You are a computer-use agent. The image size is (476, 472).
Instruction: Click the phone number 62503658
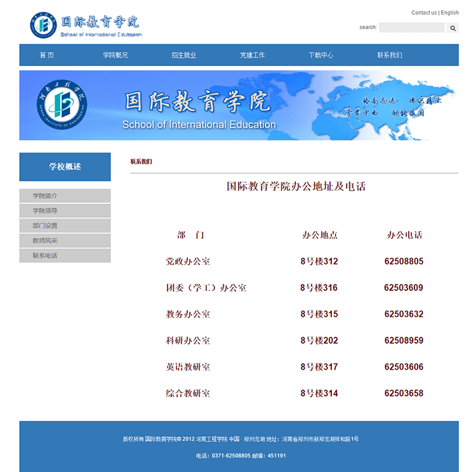coord(404,393)
